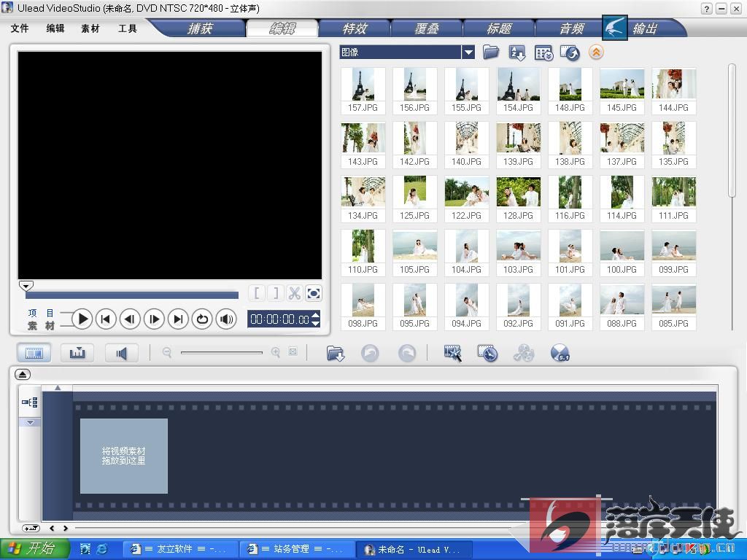This screenshot has width=747, height=560.
Task: Step back one frame
Action: pyautogui.click(x=130, y=319)
